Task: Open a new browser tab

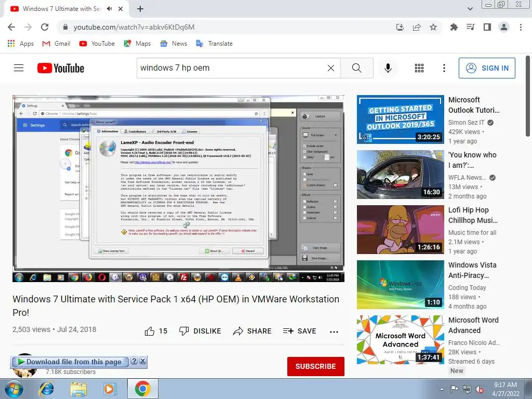Action: 140,9
